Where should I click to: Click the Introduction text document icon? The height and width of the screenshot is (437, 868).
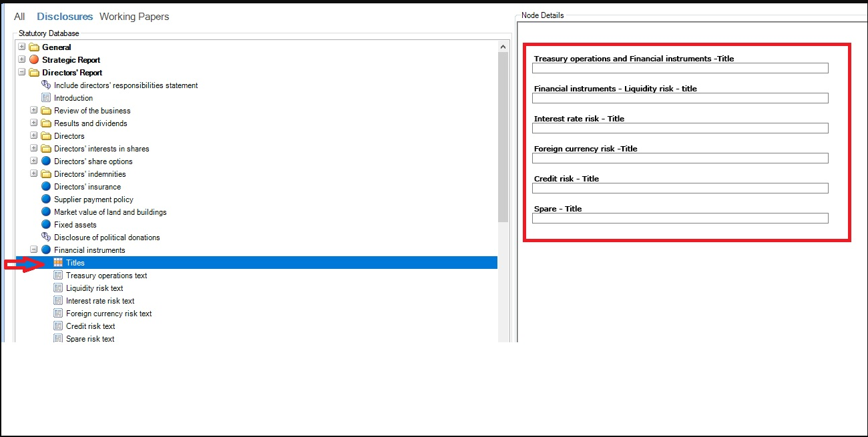coord(46,98)
